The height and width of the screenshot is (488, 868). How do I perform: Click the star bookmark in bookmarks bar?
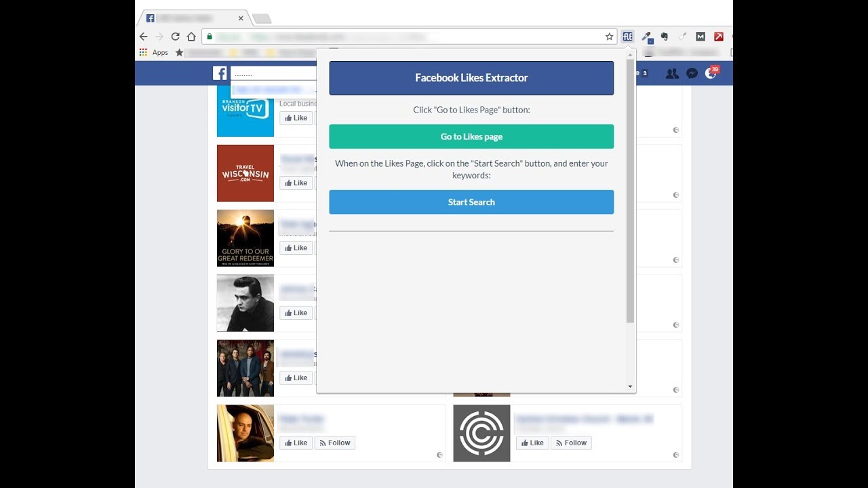pos(179,52)
